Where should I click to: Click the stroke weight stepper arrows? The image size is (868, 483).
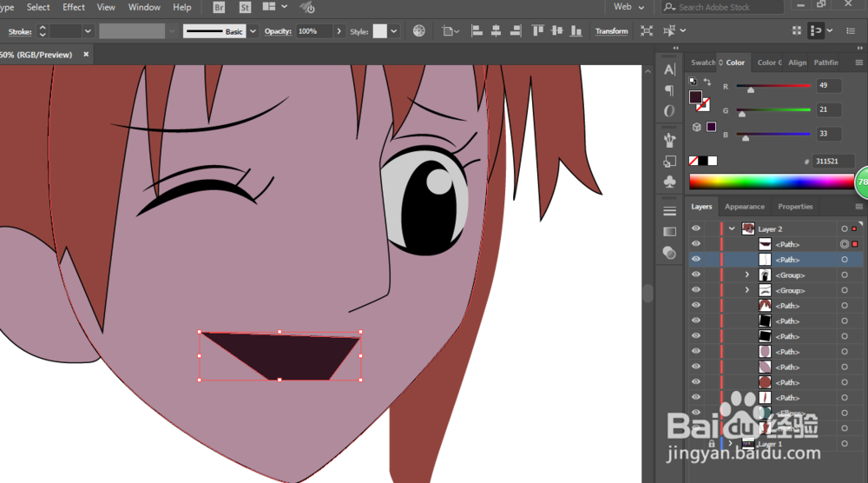(x=42, y=31)
